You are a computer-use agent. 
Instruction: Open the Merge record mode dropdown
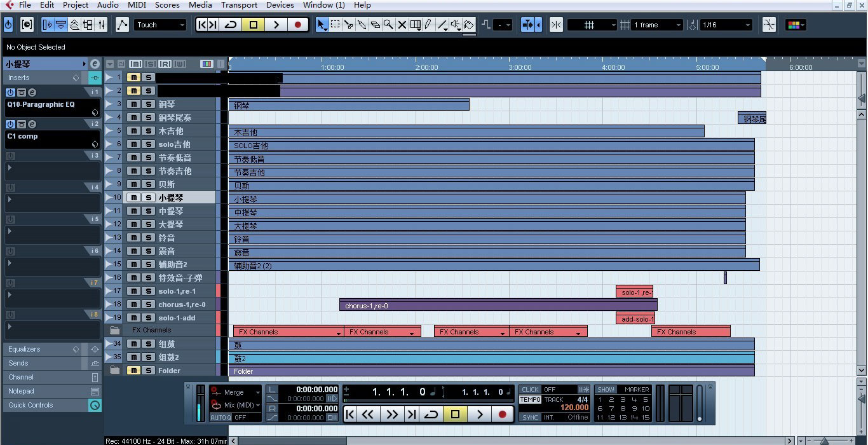pos(235,392)
